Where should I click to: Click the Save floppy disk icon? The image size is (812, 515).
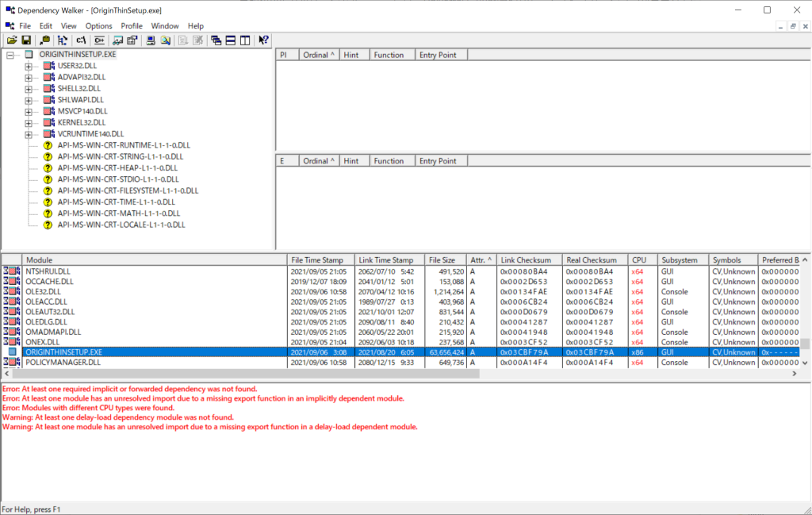click(26, 40)
